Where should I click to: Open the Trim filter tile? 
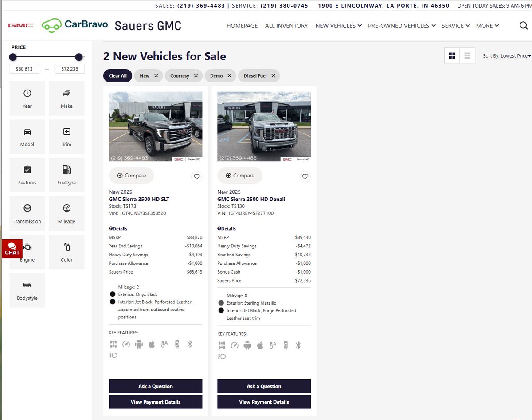tap(66, 137)
